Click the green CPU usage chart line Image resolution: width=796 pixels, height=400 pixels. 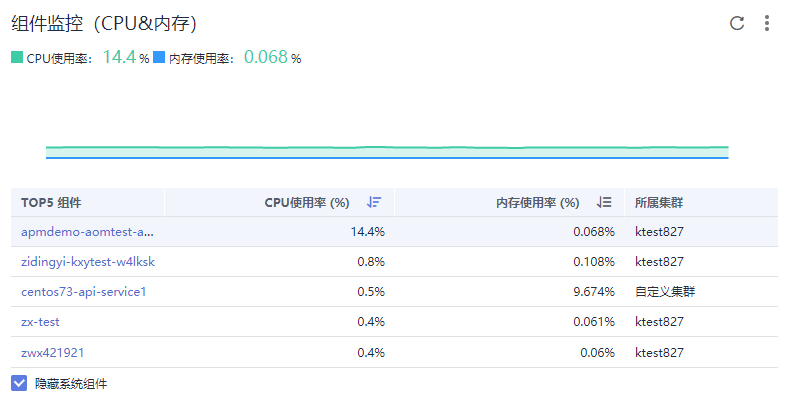point(387,148)
